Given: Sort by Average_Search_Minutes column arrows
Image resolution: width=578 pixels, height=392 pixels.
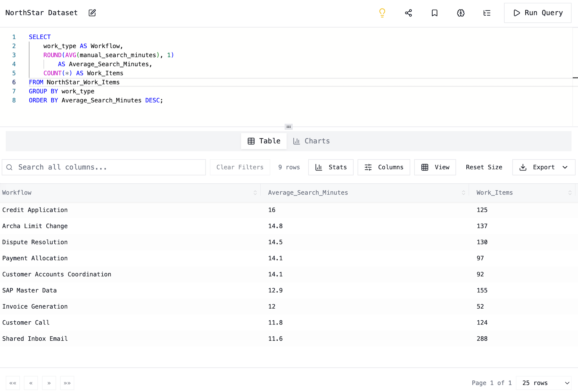Looking at the screenshot, I should pos(463,193).
